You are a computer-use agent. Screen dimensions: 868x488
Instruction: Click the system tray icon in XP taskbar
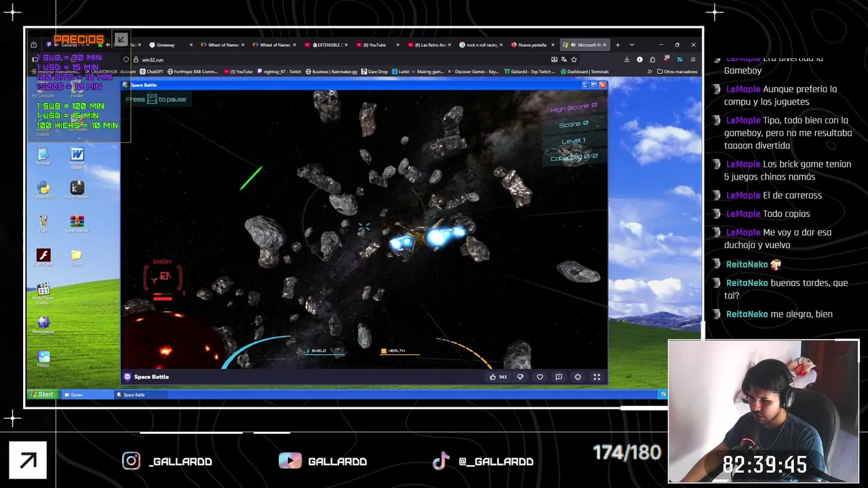point(663,394)
